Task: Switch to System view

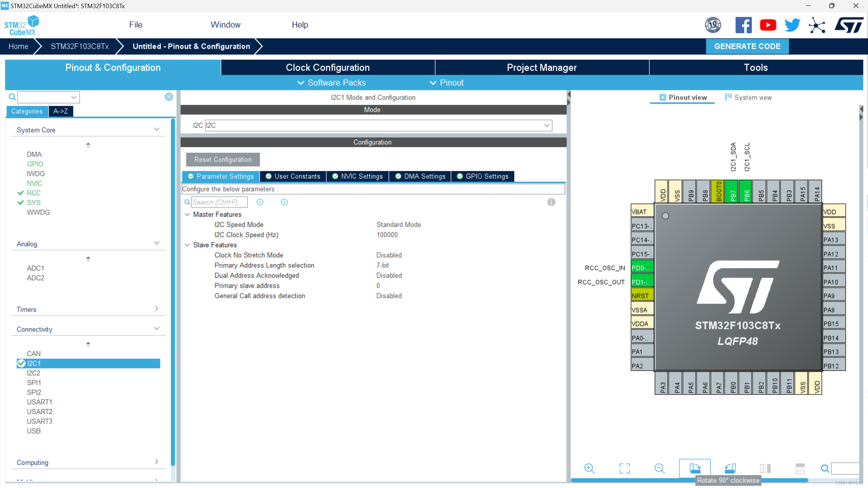Action: coord(748,98)
